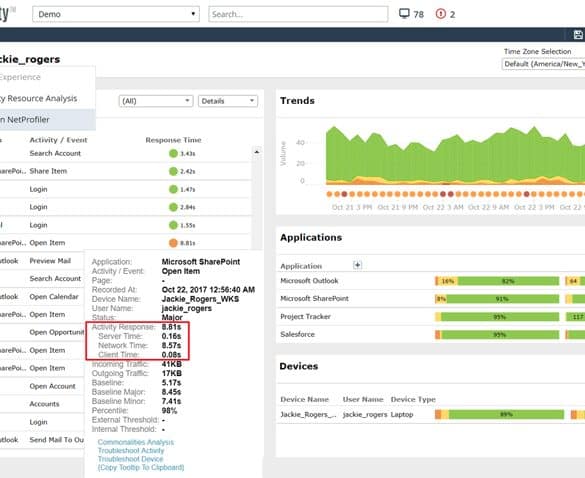Open the (All) filter dropdown

click(156, 101)
